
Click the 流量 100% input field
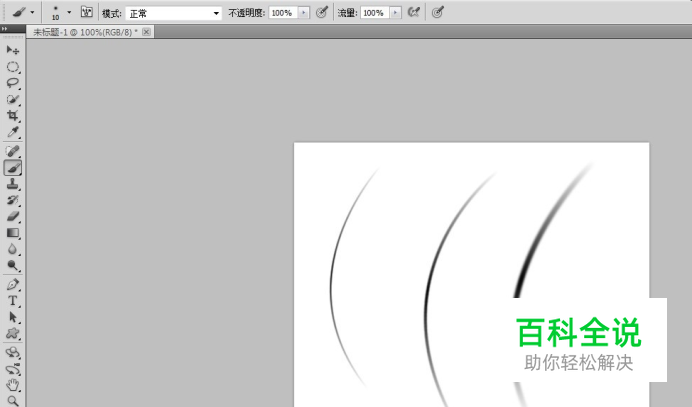click(x=375, y=13)
